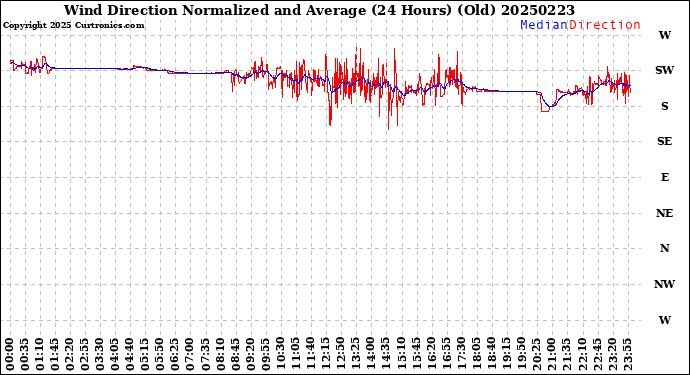Click the "15:10" time axis label
This screenshot has width=690, height=375.
(x=401, y=354)
